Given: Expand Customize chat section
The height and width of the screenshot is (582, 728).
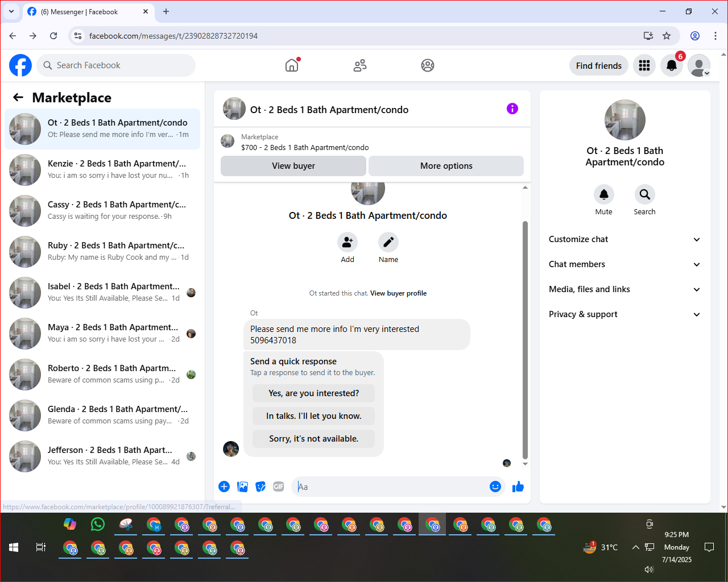Looking at the screenshot, I should (x=624, y=239).
